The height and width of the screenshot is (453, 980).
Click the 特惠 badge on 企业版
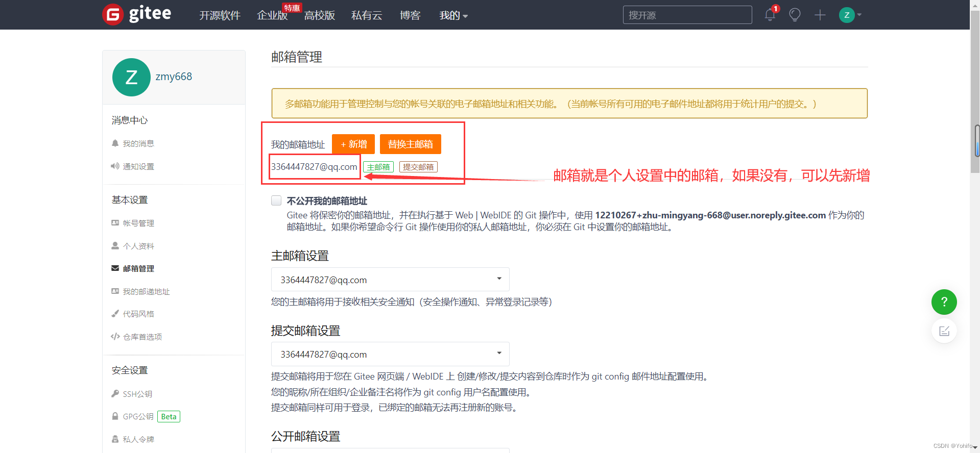click(292, 8)
